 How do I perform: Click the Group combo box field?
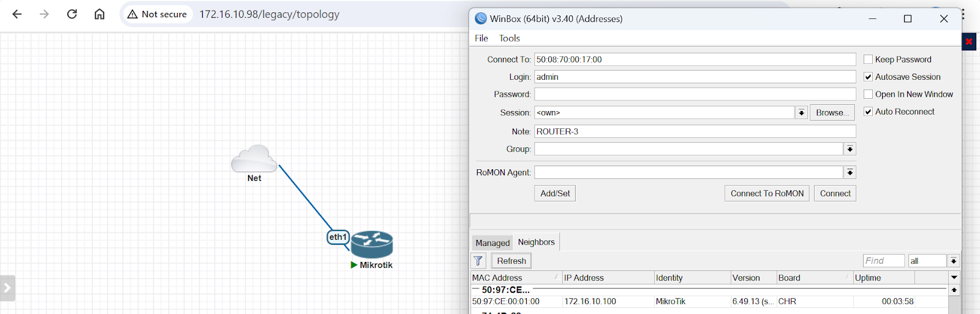(x=689, y=149)
